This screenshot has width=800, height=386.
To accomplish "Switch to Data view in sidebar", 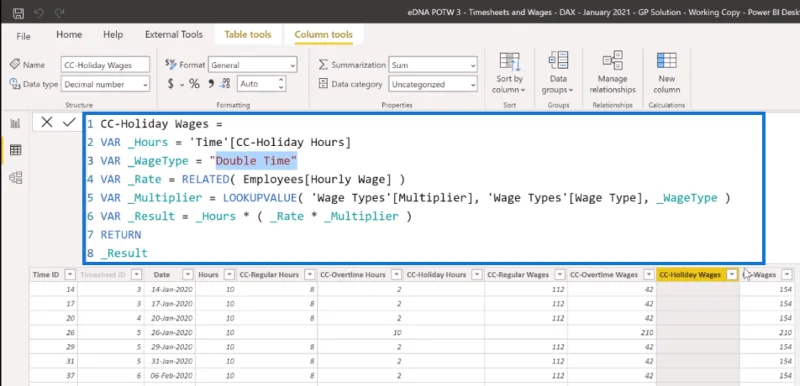I will click(x=15, y=150).
